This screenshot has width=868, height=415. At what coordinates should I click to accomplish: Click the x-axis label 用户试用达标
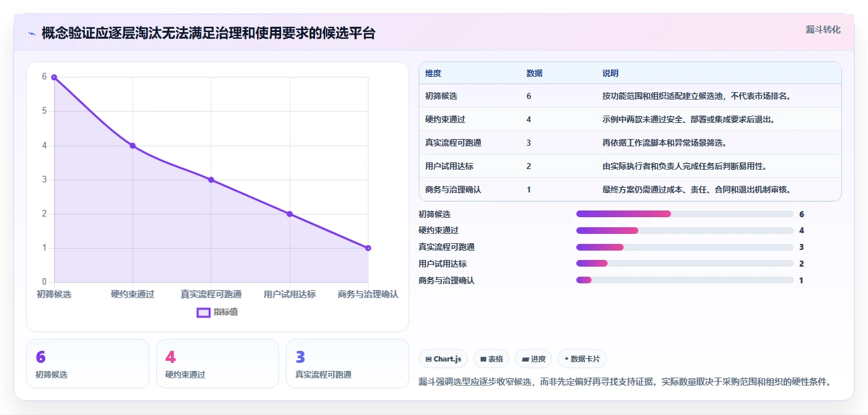(x=290, y=294)
